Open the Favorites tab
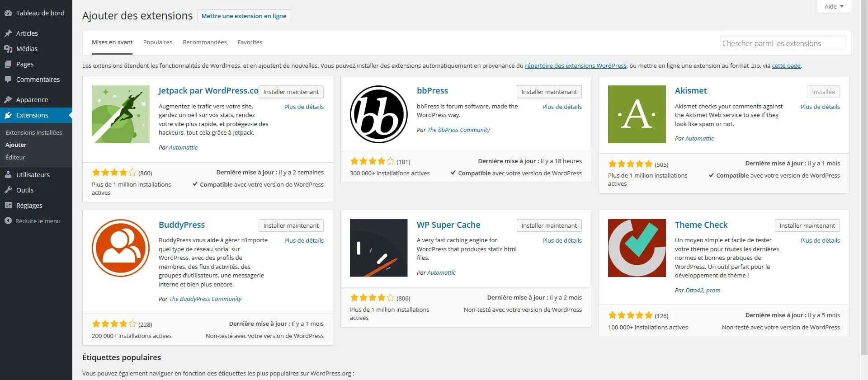Screen dimensions: 868x380 250,42
